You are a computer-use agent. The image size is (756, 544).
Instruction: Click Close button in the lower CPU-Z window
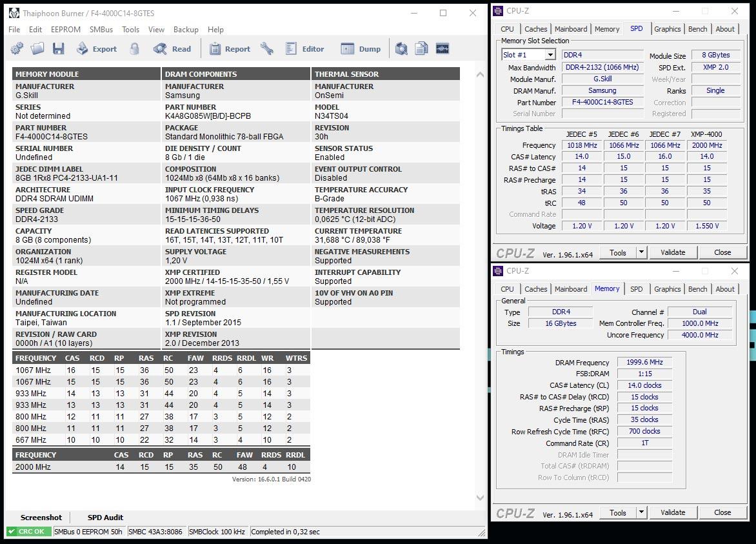click(722, 512)
